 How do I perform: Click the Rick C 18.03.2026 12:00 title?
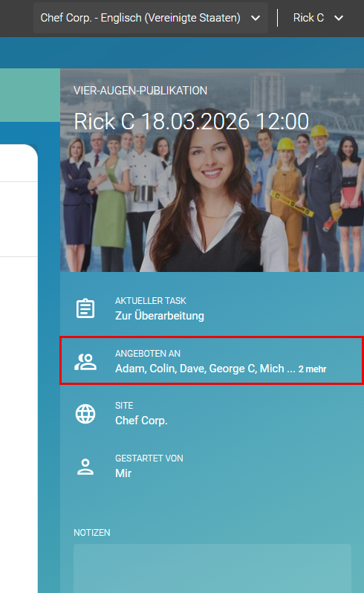[x=191, y=122]
